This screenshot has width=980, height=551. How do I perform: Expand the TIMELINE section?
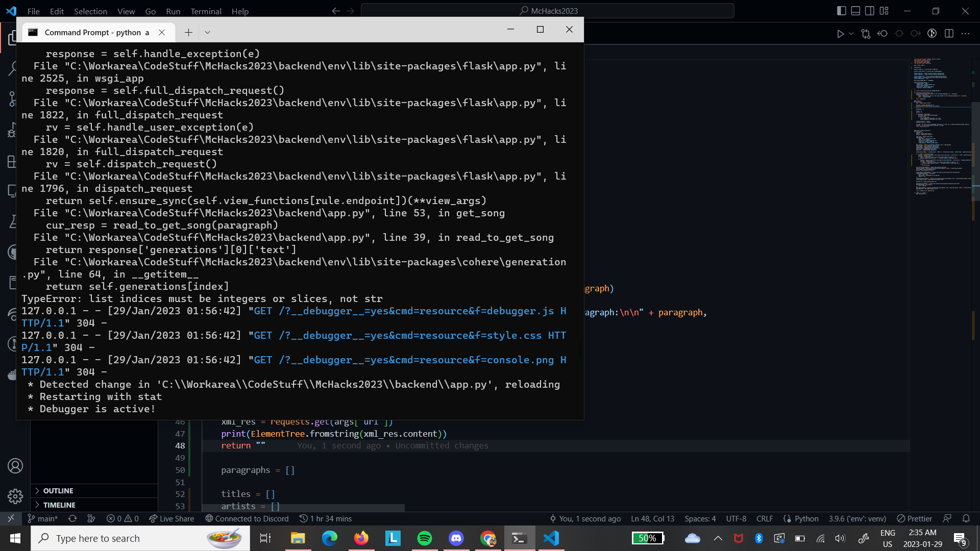tap(59, 505)
